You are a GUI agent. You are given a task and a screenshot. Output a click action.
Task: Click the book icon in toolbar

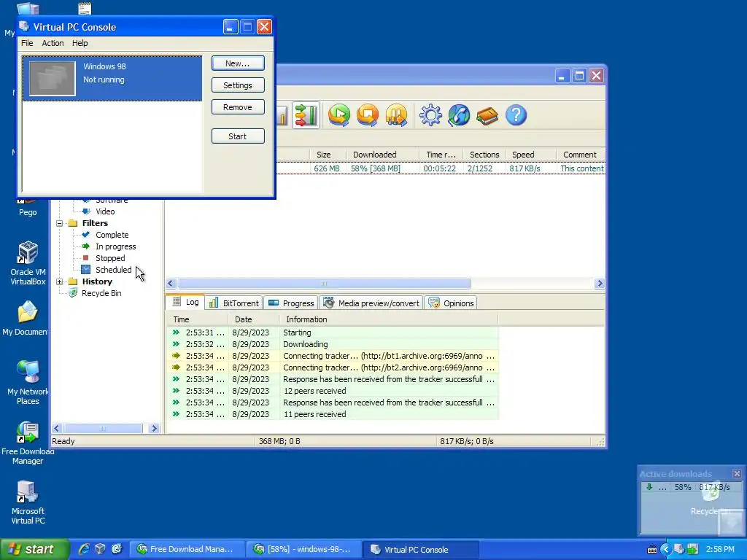pos(487,115)
